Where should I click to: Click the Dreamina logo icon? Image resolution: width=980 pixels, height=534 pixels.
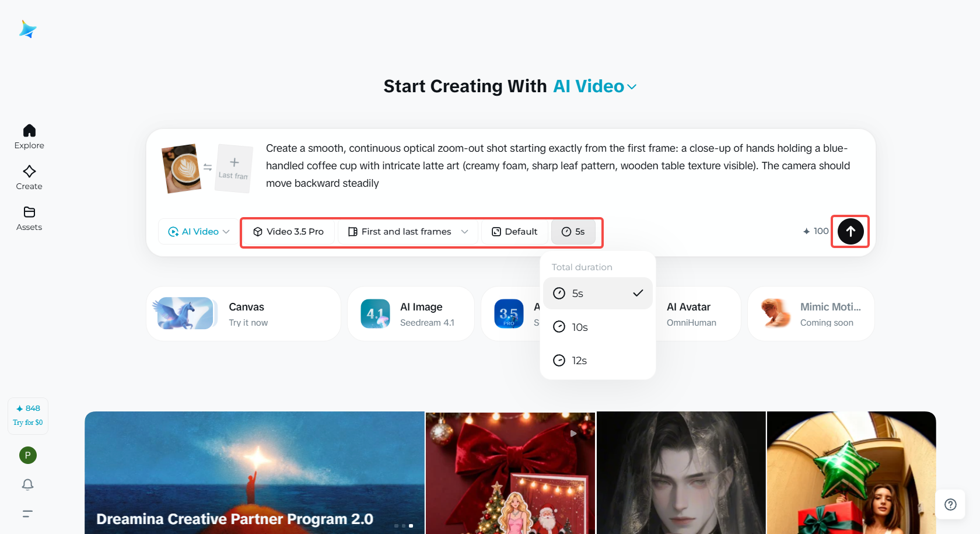point(27,29)
